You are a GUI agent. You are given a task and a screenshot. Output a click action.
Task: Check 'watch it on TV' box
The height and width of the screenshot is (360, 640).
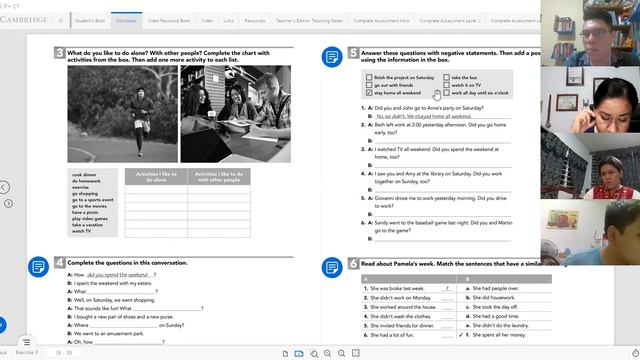(447, 85)
